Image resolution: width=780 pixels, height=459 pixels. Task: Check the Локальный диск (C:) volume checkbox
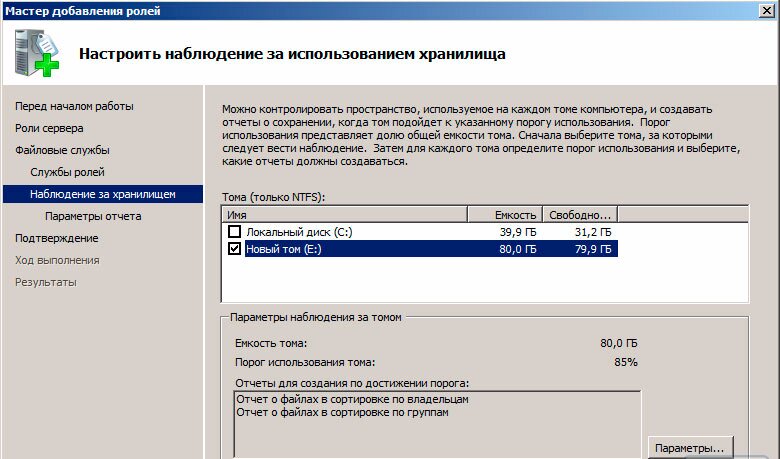234,232
